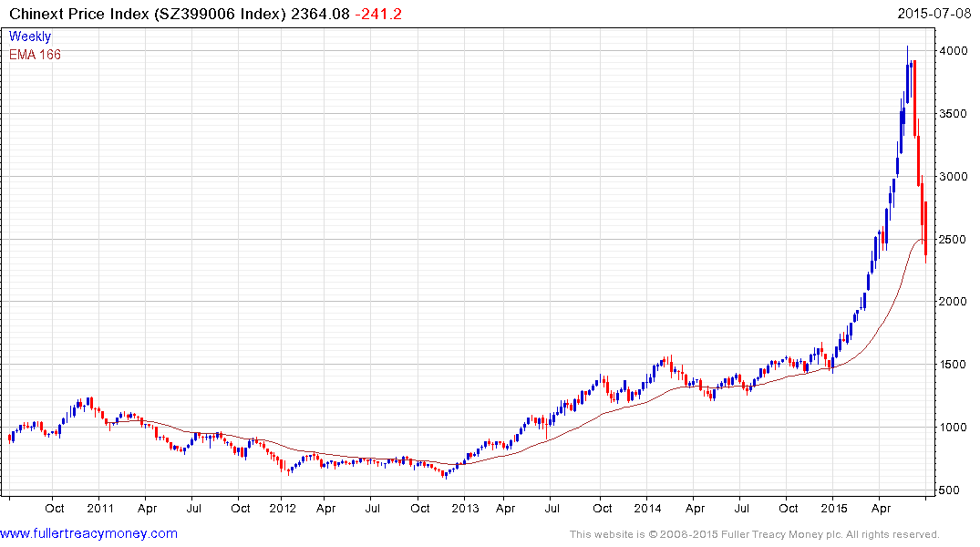Open the www.fullertreacymoney.com link

pos(88,533)
